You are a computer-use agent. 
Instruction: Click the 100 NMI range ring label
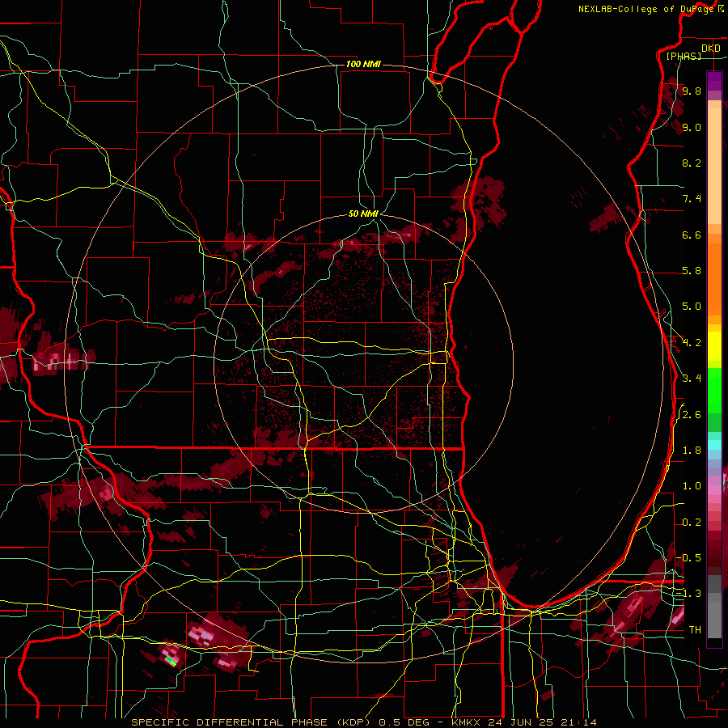[363, 64]
